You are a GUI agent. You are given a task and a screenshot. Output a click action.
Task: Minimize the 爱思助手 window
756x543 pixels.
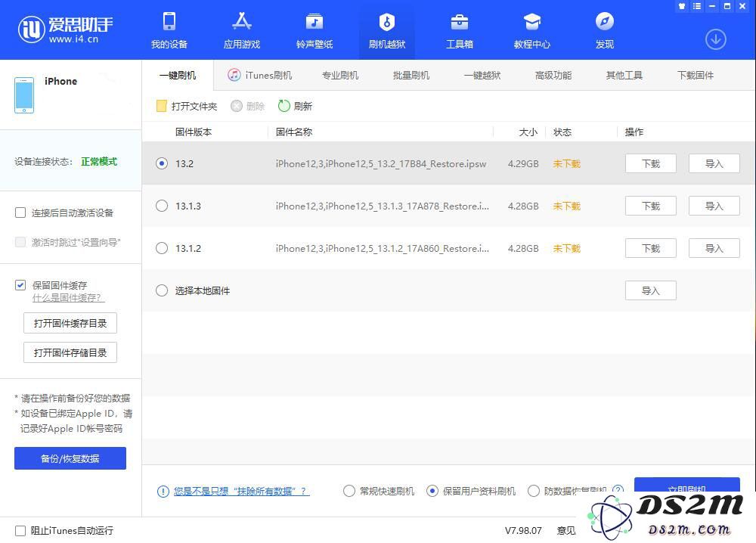click(x=712, y=6)
